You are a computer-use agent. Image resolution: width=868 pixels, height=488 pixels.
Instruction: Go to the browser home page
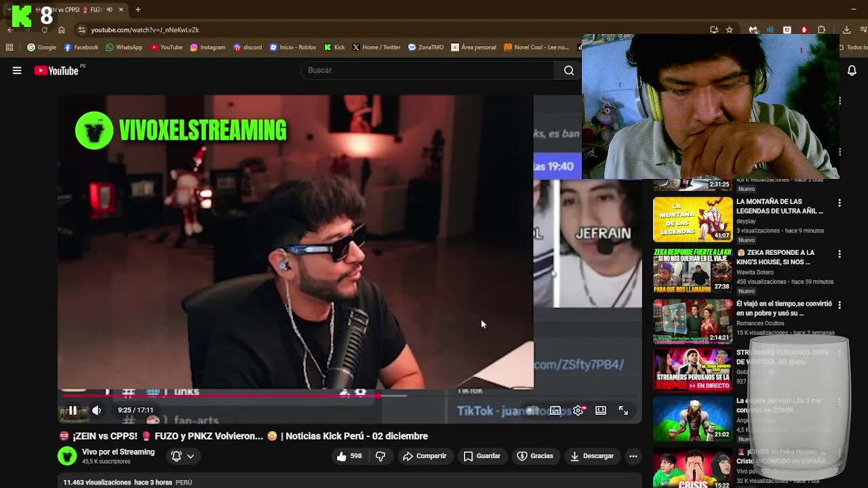pyautogui.click(x=61, y=30)
